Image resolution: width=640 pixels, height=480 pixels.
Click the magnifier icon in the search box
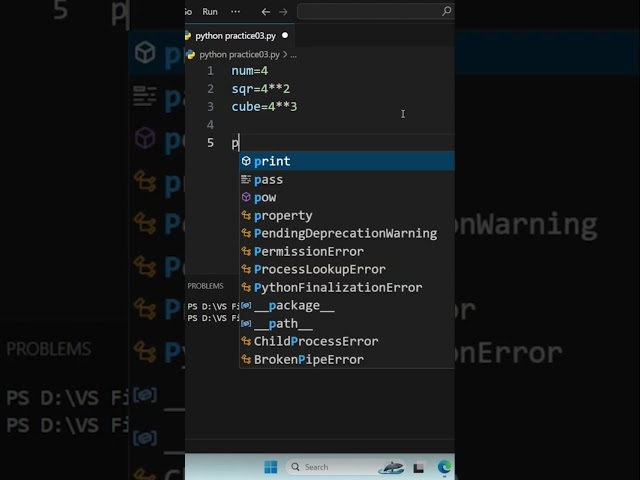click(x=447, y=11)
